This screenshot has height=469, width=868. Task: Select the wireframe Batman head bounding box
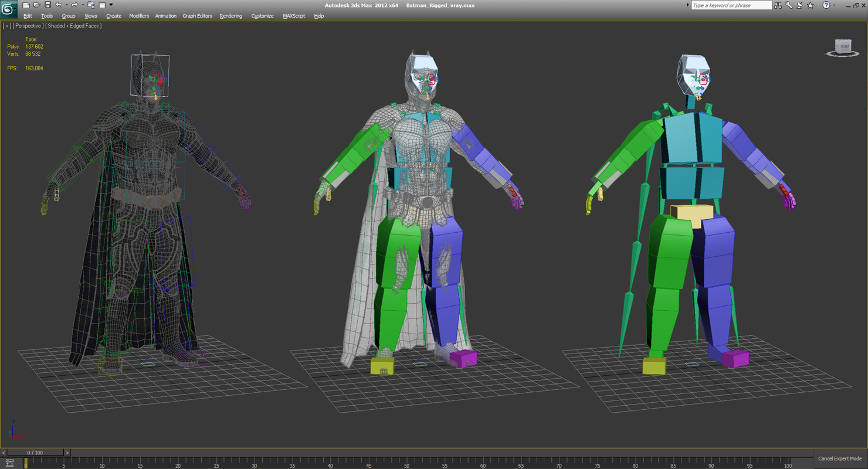(150, 75)
